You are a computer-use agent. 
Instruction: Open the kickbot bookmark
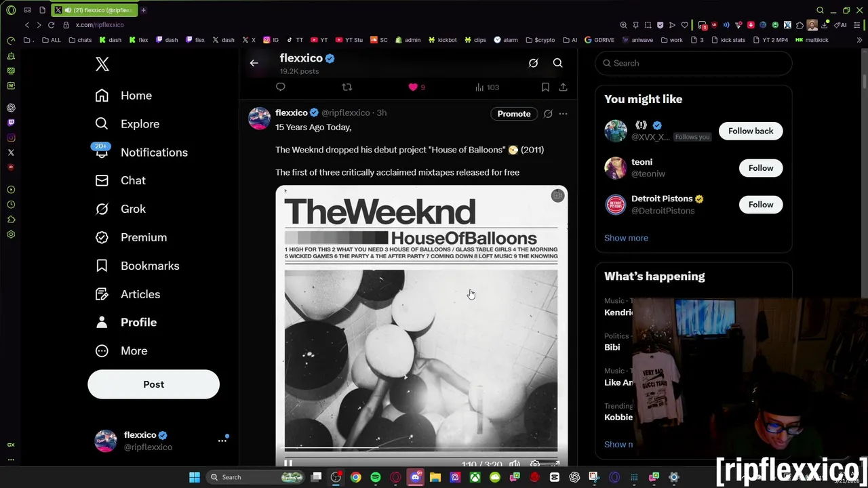tap(442, 40)
